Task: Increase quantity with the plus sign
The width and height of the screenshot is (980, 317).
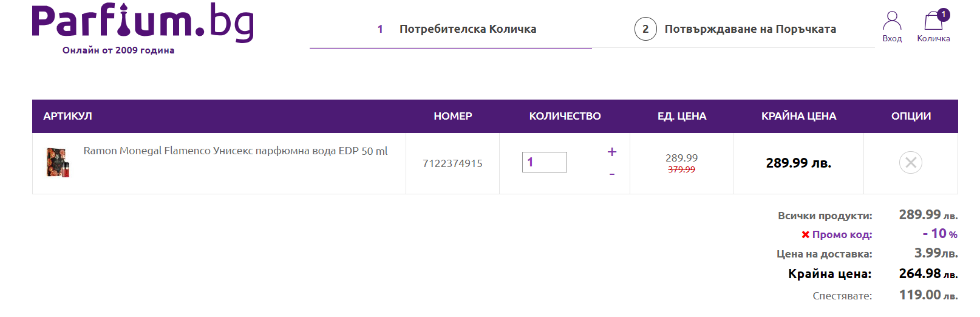Action: coord(611,152)
